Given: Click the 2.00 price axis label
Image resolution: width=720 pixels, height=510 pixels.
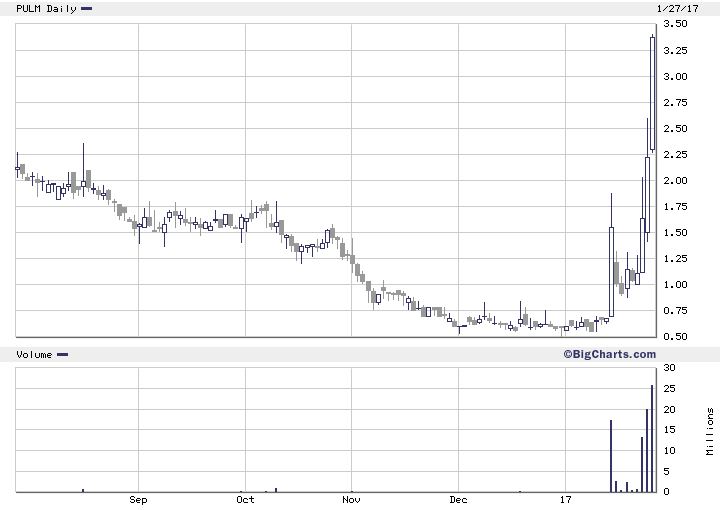Looking at the screenshot, I should (x=675, y=180).
